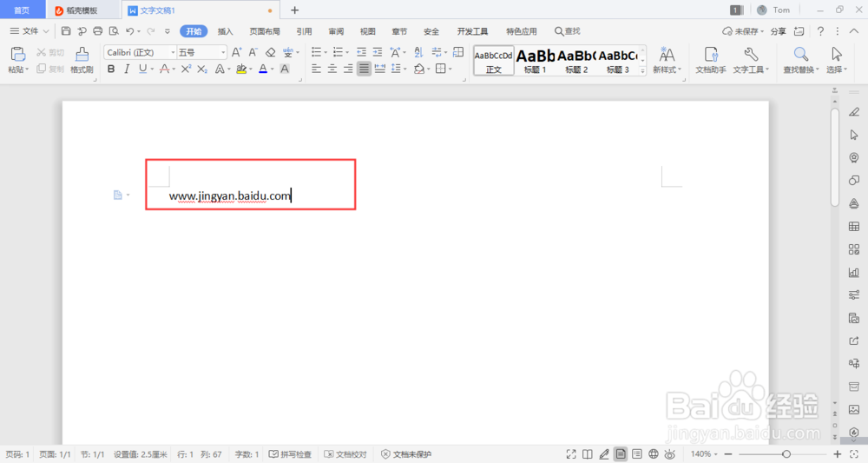Viewport: 868px width, 463px height.
Task: Click the selection arrow icon in right sidebar
Action: (x=854, y=135)
